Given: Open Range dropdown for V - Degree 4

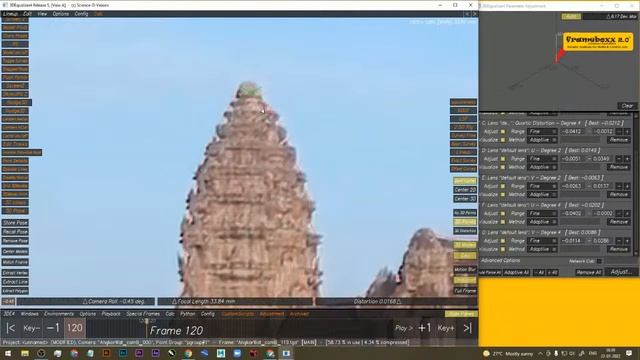Looking at the screenshot, I should click(542, 241).
